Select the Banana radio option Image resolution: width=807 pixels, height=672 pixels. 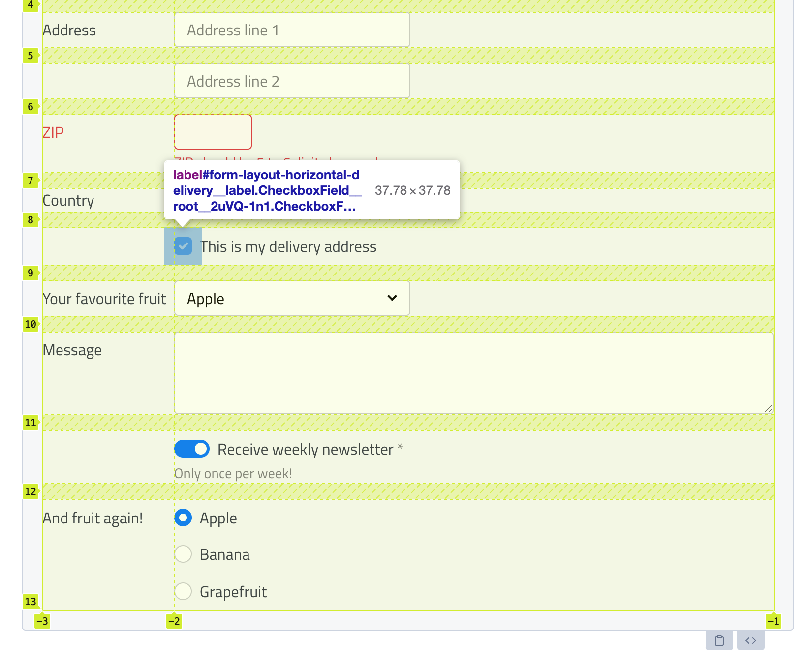[x=183, y=554]
